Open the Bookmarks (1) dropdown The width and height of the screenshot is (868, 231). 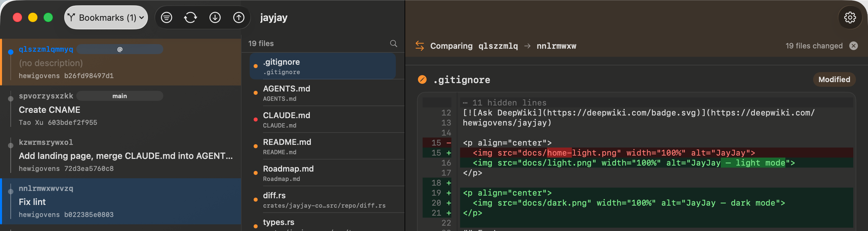[x=106, y=17]
